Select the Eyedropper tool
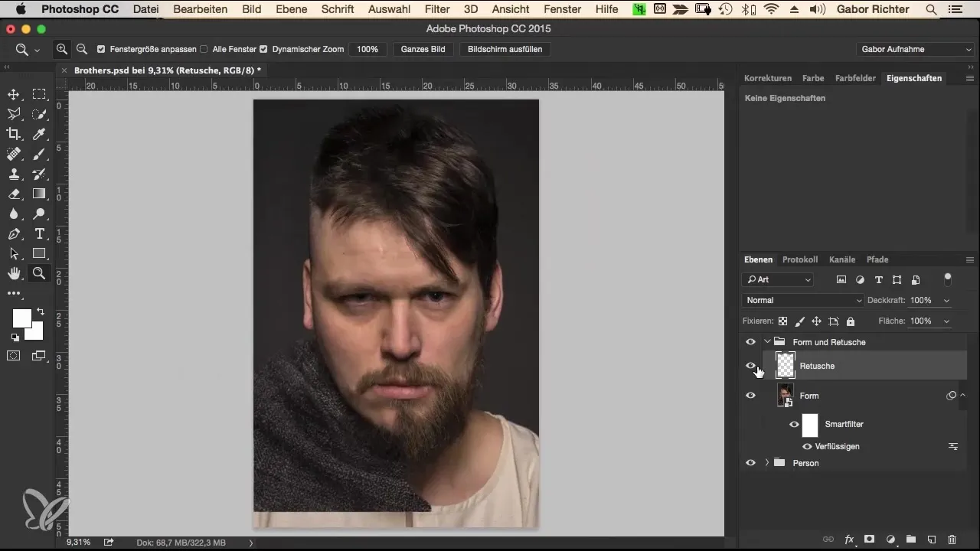Screen dimensions: 980x551 [40, 134]
